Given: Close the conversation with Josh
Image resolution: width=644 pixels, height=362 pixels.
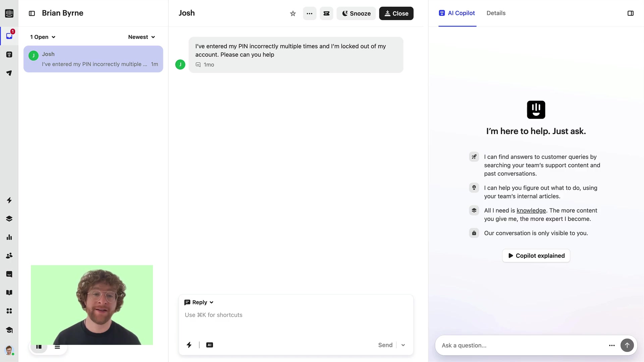Looking at the screenshot, I should pos(396,13).
